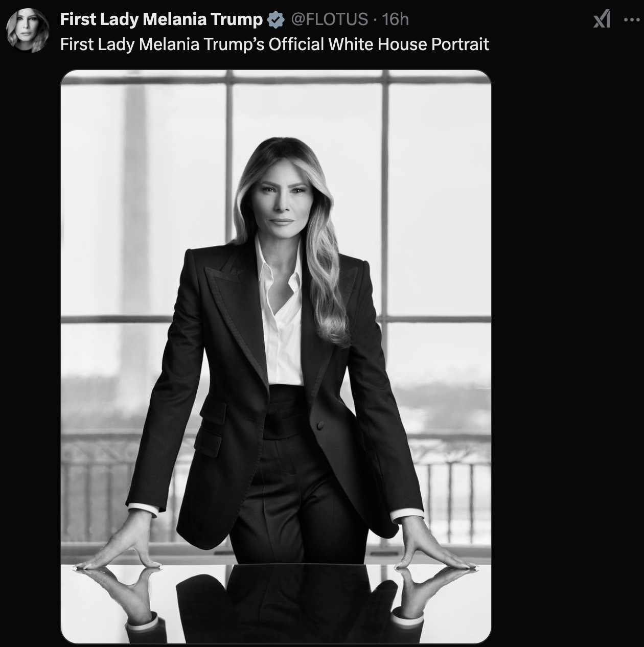Go to the FLOTUS account profile via handle

pos(329,19)
